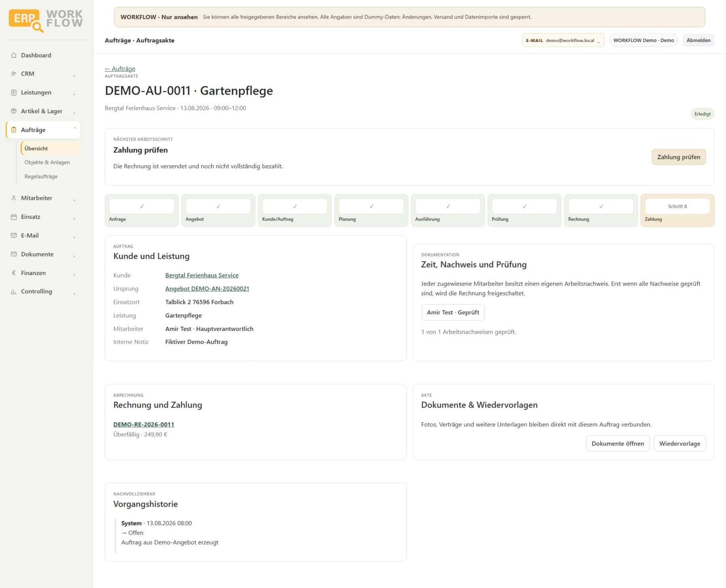The image size is (726, 588).
Task: Click the Leistungen list icon
Action: coord(14,93)
